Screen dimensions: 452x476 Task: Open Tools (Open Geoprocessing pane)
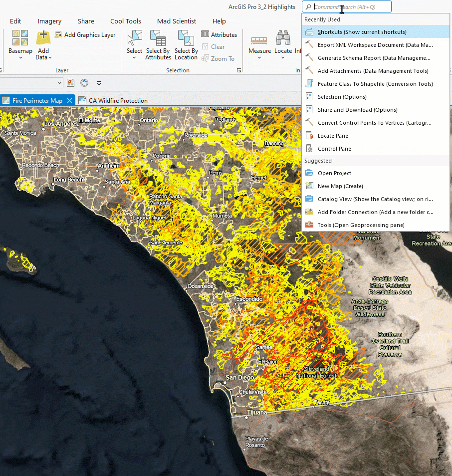pyautogui.click(x=376, y=225)
